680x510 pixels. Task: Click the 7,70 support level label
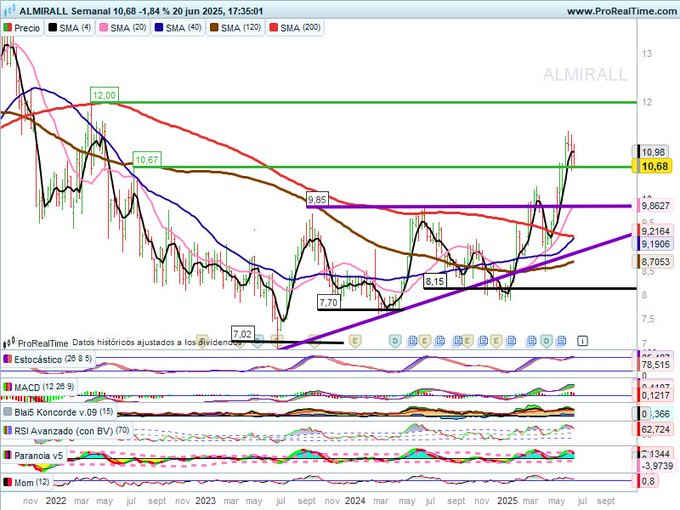(328, 302)
